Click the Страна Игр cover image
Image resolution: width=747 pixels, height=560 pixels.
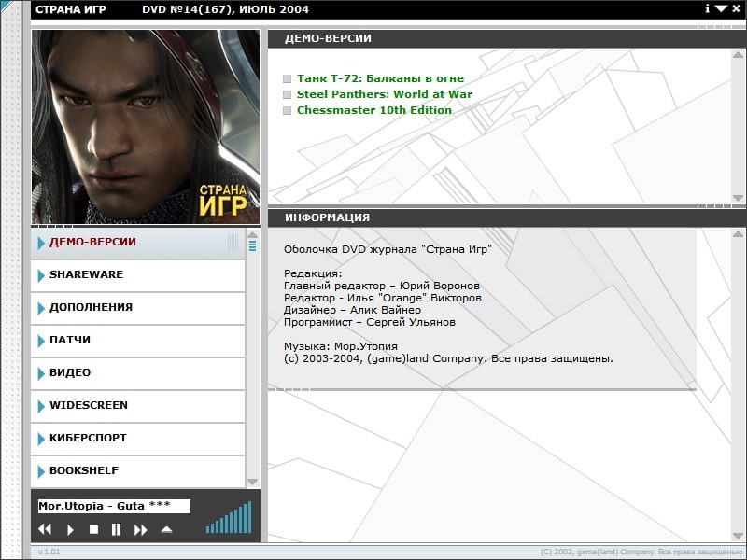[x=146, y=127]
